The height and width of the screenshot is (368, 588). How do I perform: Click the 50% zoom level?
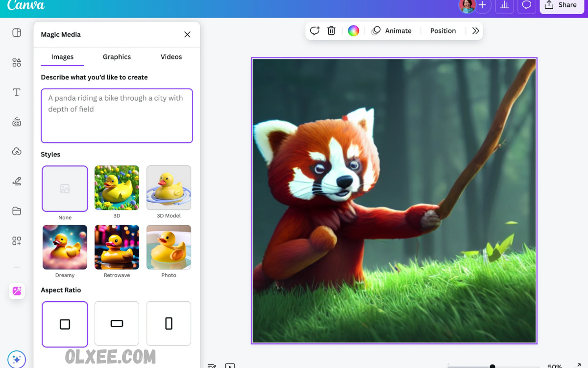coord(555,366)
